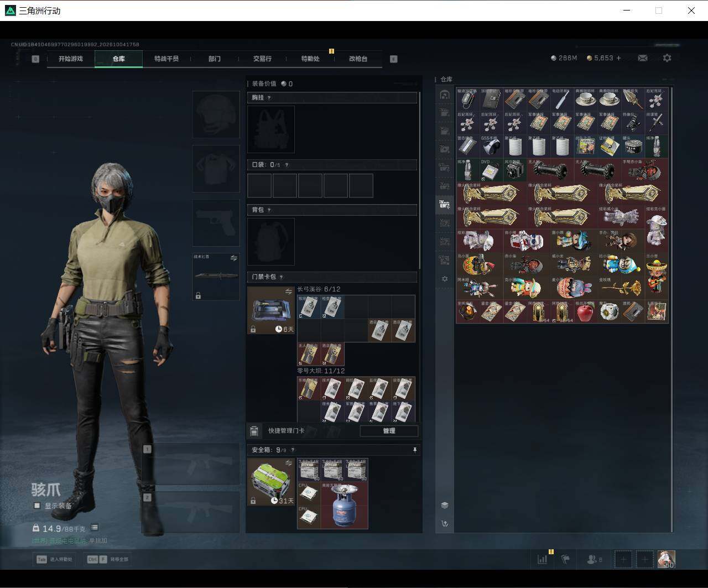708x588 pixels.
Task: Select the red apple item in warehouse
Action: (x=585, y=312)
